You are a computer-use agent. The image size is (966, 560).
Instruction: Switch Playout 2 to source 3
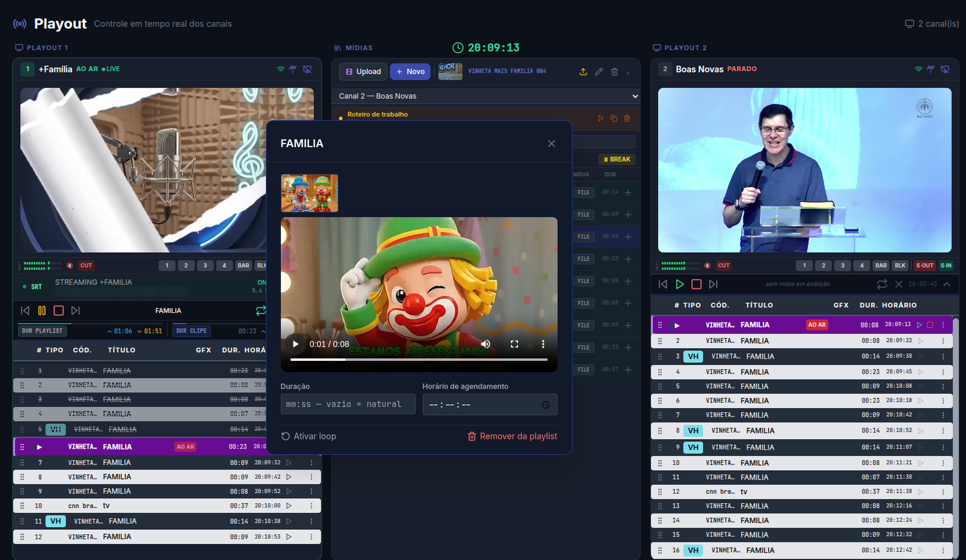tap(842, 266)
